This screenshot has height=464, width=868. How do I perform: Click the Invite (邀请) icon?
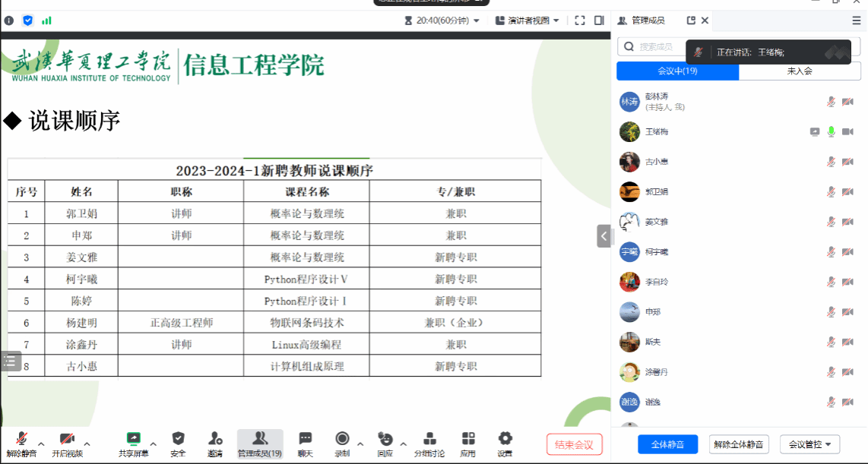pos(215,439)
